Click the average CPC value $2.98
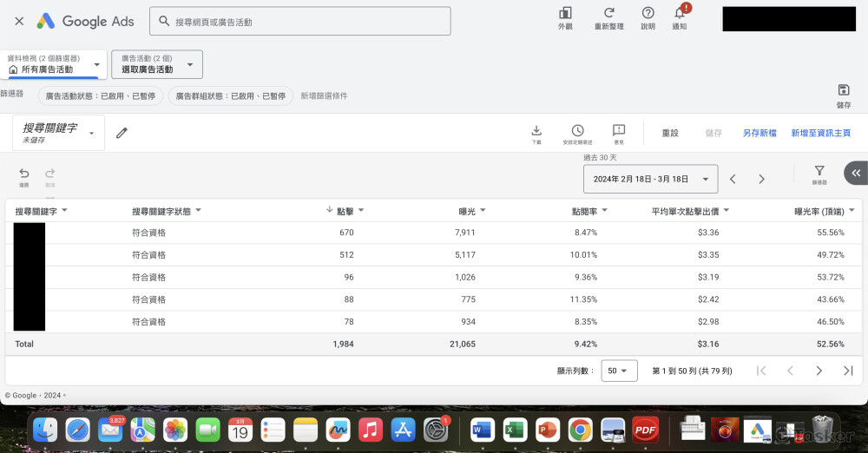 (708, 321)
